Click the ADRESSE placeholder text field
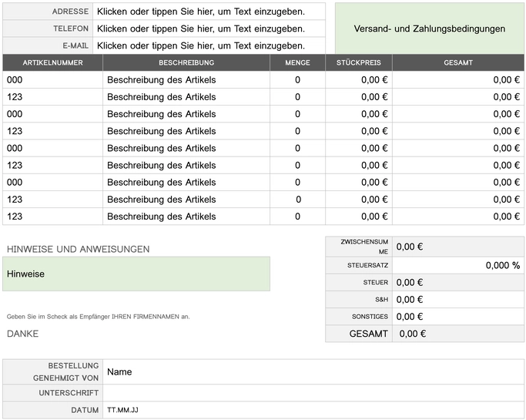This screenshot has width=526, height=420. (x=209, y=12)
